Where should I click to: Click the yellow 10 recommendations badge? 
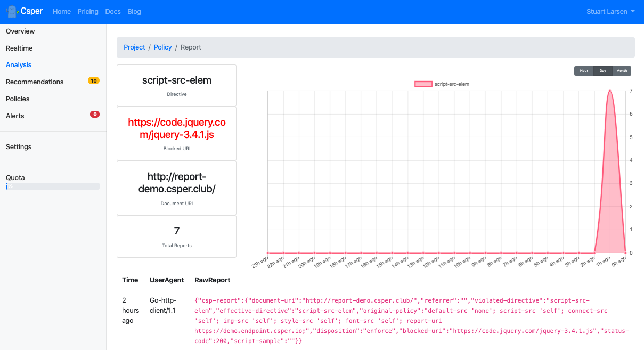point(94,81)
